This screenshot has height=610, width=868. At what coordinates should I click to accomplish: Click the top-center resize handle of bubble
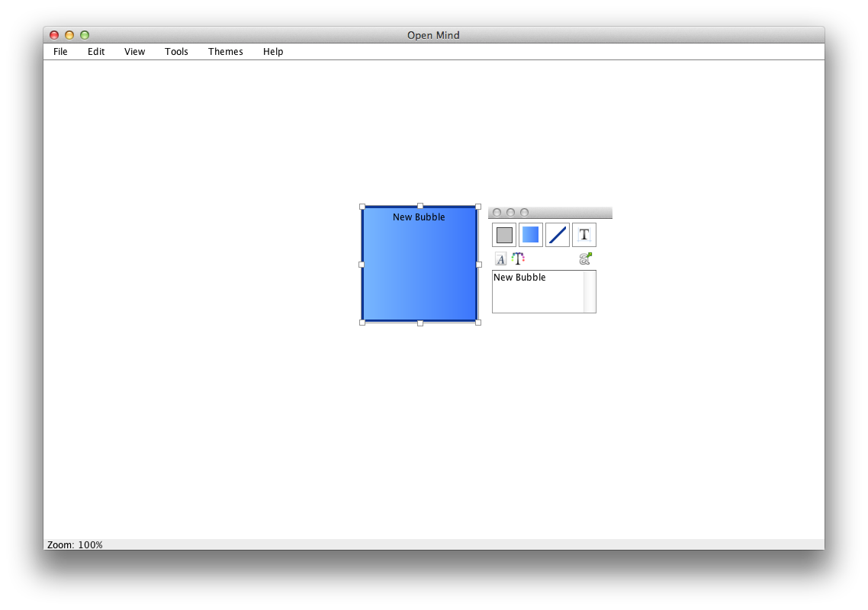[420, 206]
